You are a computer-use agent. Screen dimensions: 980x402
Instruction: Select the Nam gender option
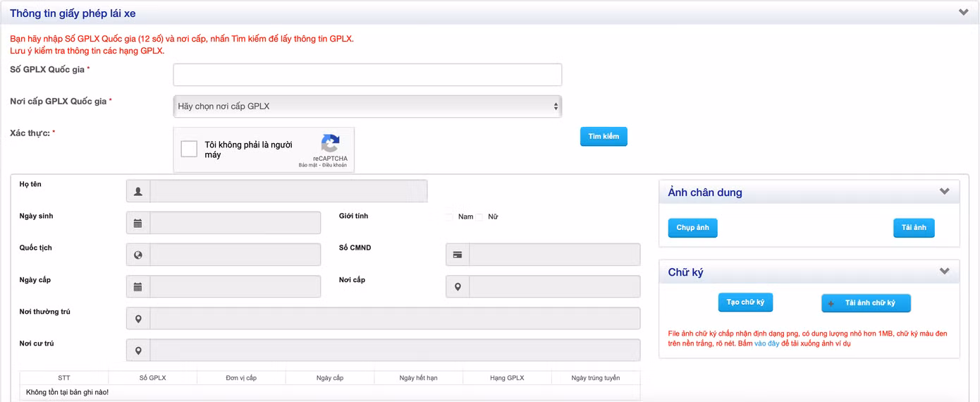(449, 217)
